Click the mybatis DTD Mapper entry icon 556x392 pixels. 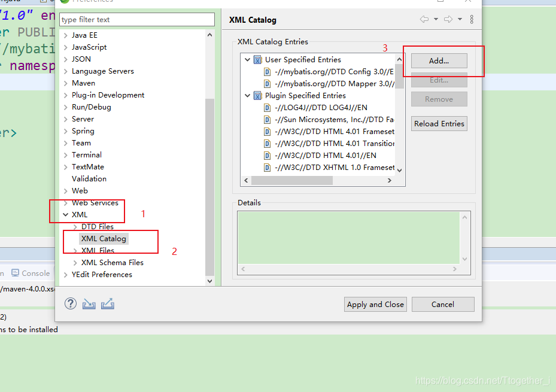[268, 84]
